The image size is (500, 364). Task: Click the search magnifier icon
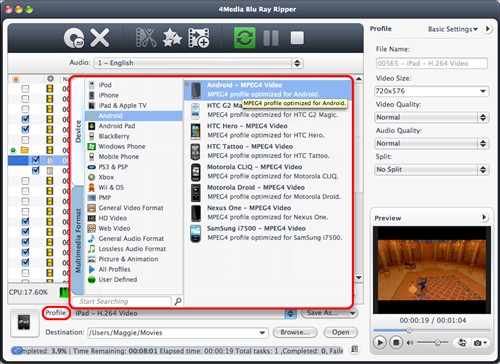point(178,301)
